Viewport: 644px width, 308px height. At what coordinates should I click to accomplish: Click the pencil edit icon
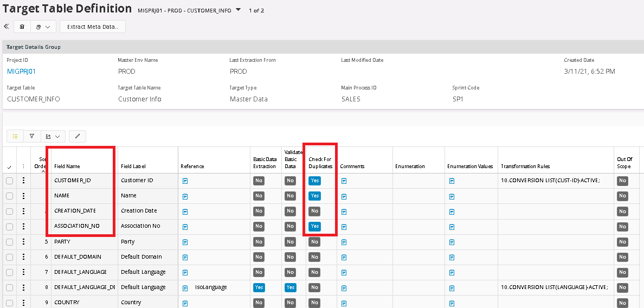(77, 136)
